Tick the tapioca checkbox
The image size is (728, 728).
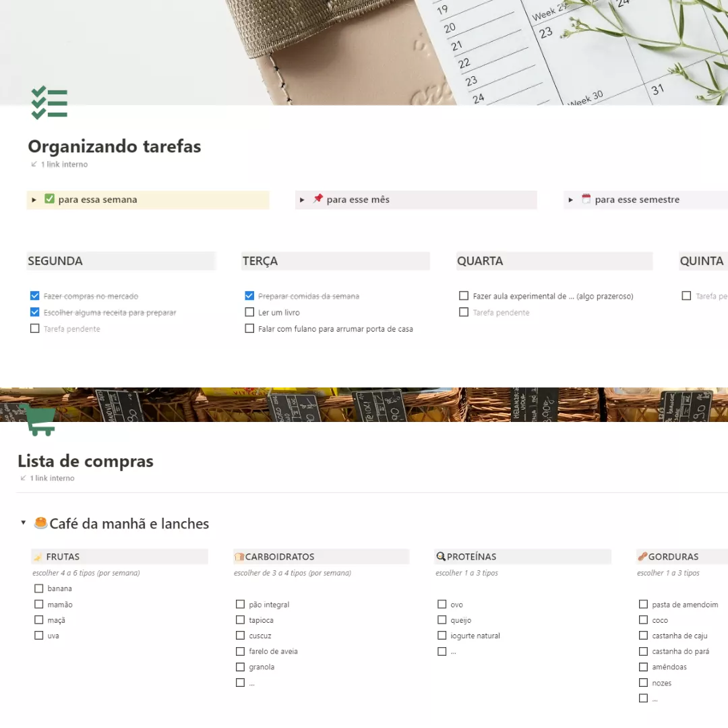(240, 620)
